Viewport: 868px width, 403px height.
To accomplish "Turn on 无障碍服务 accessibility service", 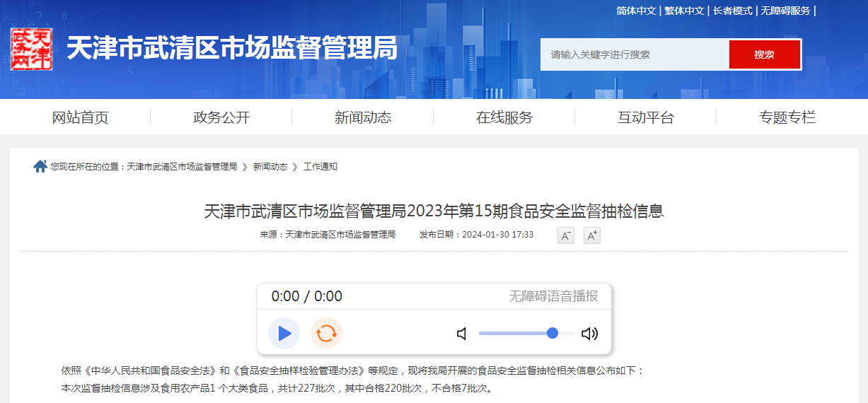I will (785, 11).
